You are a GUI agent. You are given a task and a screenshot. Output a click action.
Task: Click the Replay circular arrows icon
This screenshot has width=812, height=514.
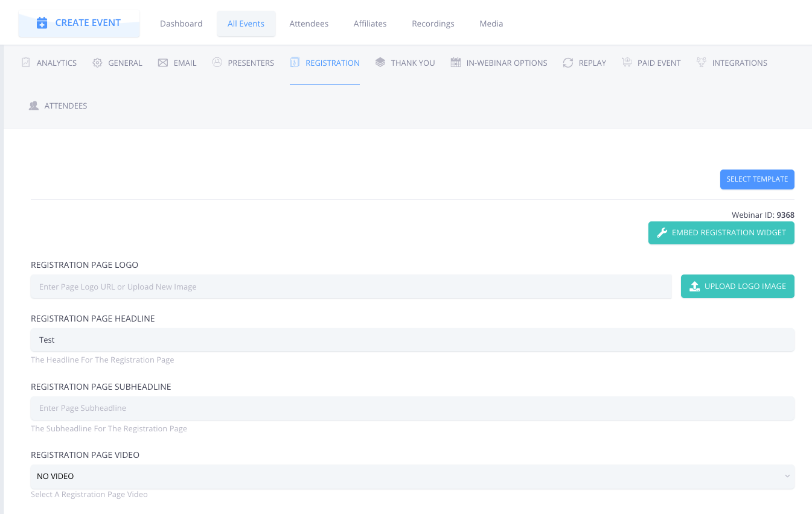(567, 63)
